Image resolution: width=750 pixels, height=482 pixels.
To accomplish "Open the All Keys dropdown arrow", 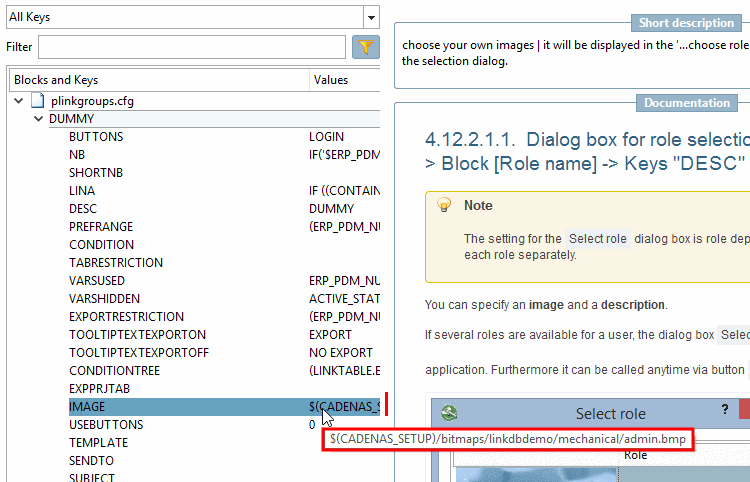I will pyautogui.click(x=371, y=18).
